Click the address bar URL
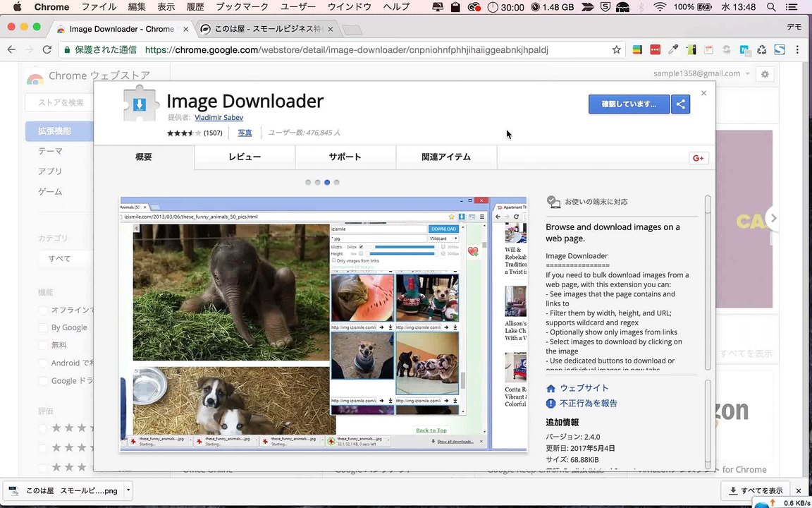Image resolution: width=812 pixels, height=508 pixels. click(x=347, y=50)
